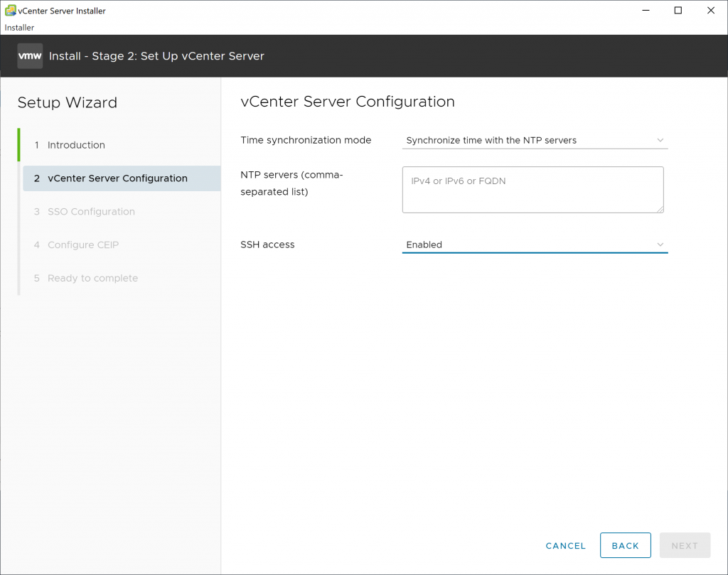Maximize the installer window
This screenshot has width=728, height=575.
(x=678, y=10)
